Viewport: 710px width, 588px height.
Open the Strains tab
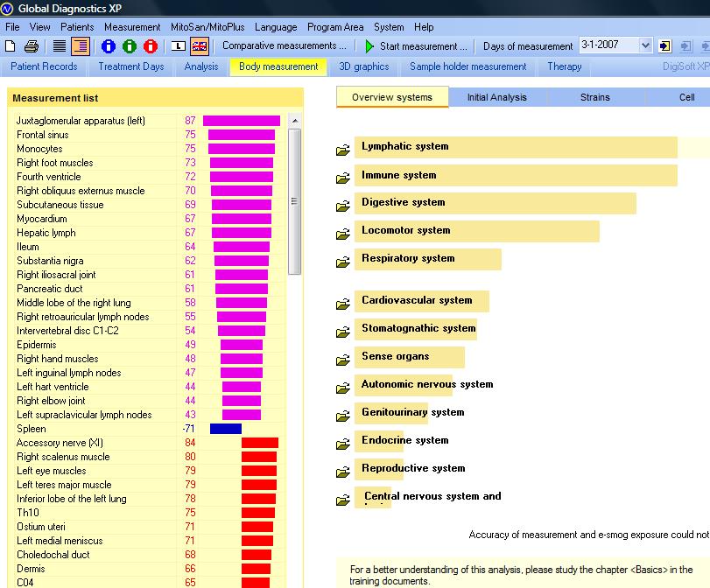point(595,97)
